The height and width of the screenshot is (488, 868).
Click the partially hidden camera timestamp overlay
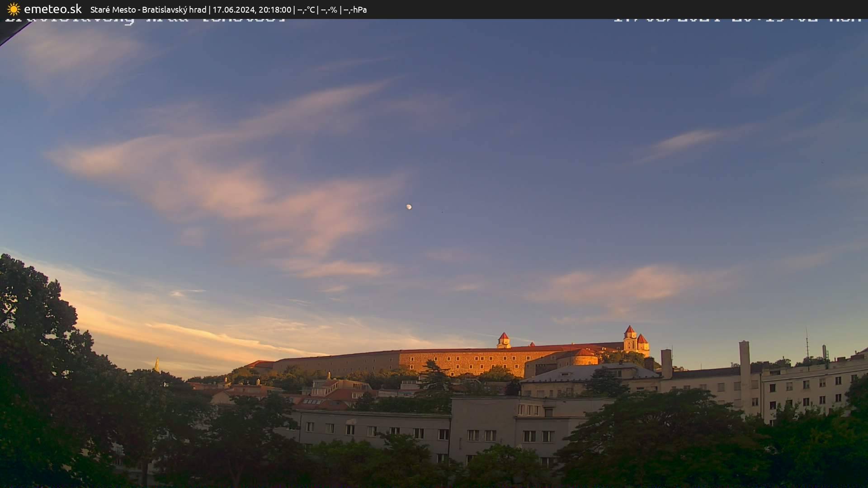(x=737, y=20)
